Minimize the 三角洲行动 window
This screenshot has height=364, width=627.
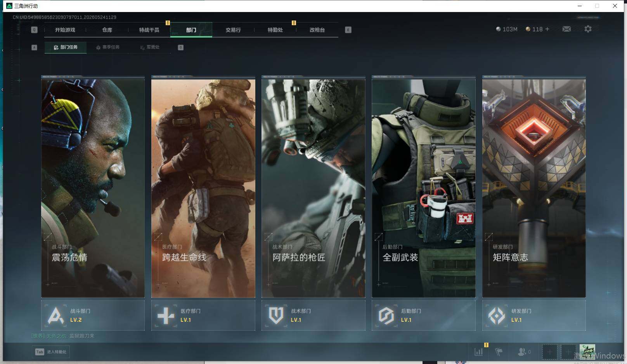click(580, 6)
